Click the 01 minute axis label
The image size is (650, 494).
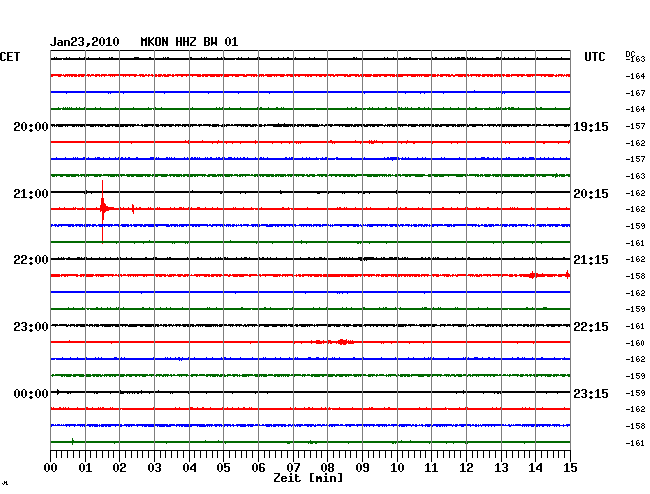pos(85,468)
